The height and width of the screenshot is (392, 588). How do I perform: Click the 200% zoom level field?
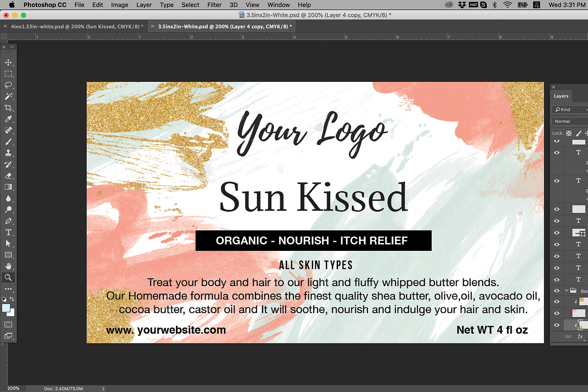click(x=13, y=389)
